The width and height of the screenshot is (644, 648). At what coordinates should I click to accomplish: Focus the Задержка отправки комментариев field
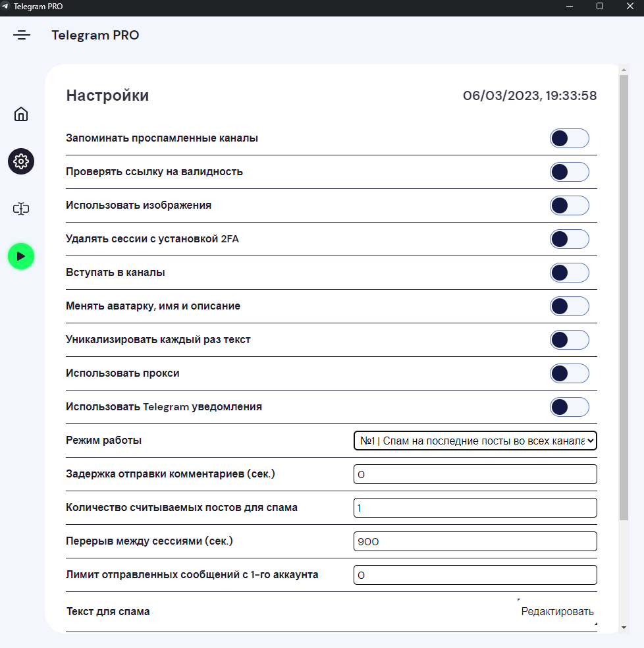click(475, 474)
